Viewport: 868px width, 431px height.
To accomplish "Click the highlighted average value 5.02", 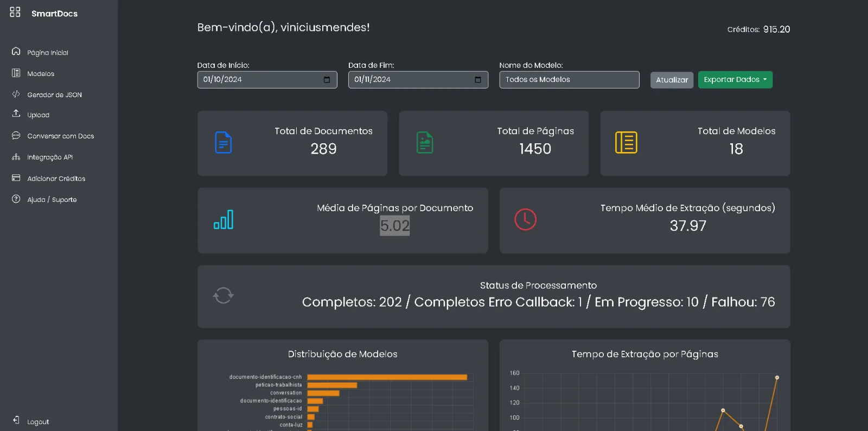I will 395,225.
